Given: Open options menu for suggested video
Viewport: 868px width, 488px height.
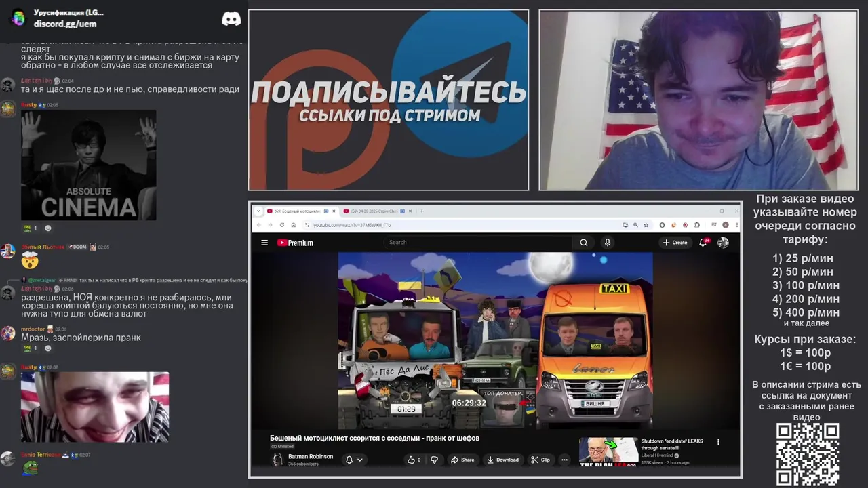Looking at the screenshot, I should click(718, 442).
